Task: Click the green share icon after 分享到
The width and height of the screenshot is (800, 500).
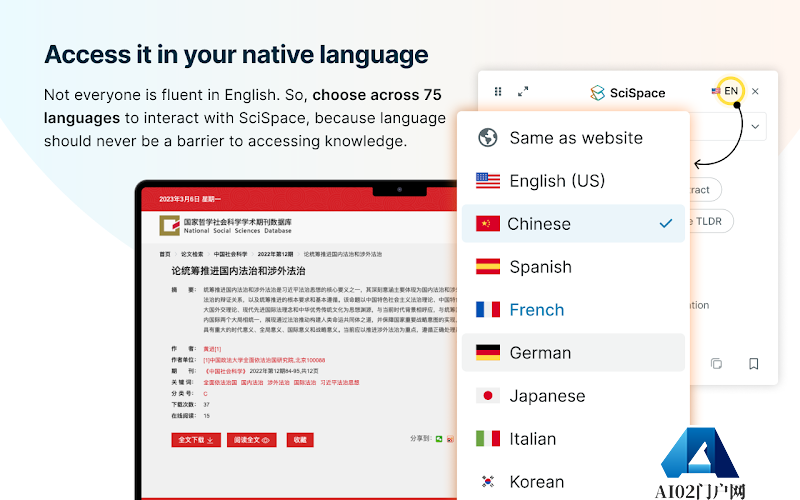Action: click(x=439, y=439)
